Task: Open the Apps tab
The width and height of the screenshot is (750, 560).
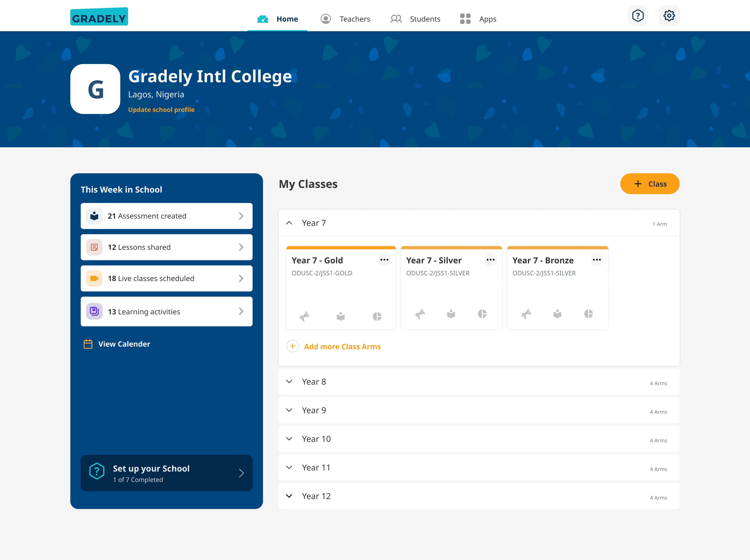Action: click(478, 19)
